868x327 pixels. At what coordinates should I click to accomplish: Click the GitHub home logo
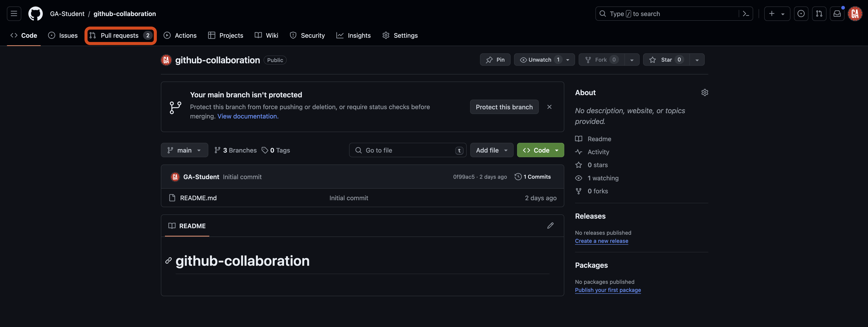35,14
